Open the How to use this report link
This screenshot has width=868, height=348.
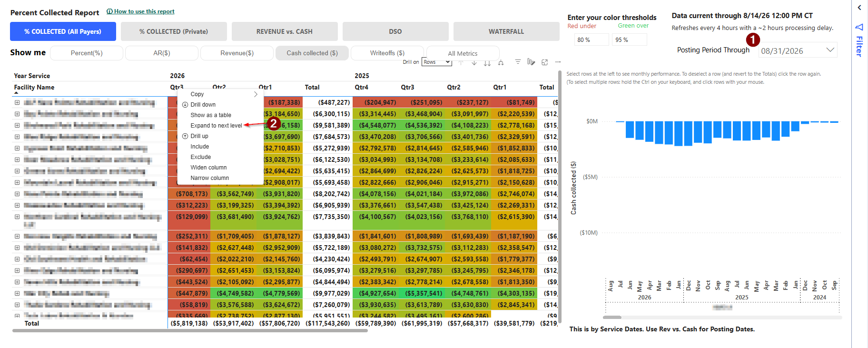coord(144,11)
